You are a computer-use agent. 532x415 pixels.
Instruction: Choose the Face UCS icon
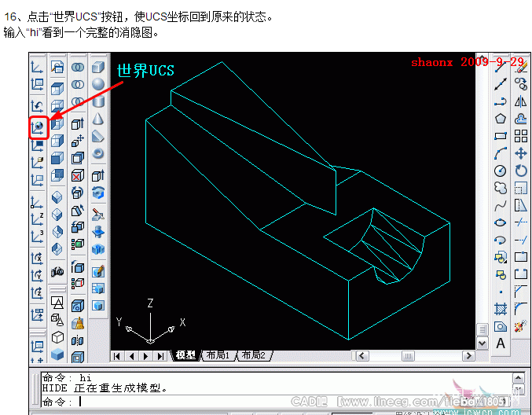click(x=37, y=180)
